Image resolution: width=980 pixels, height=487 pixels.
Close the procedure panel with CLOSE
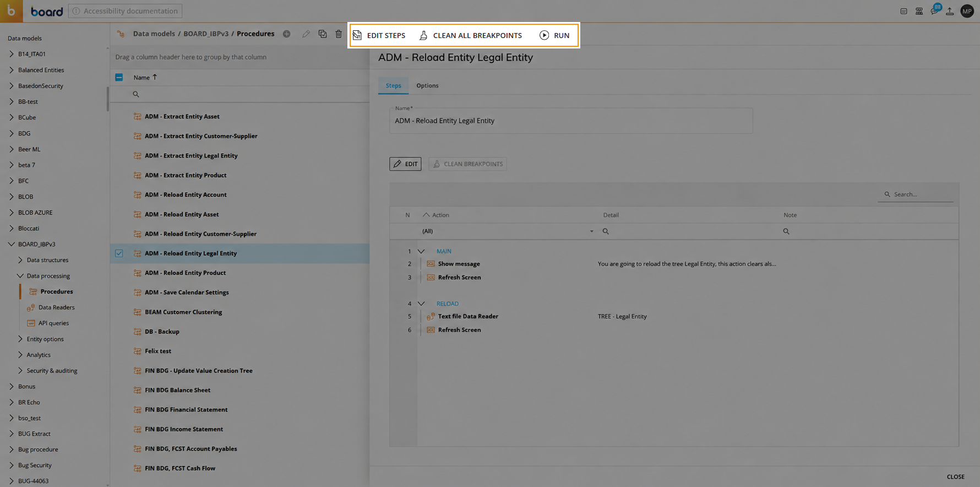955,477
